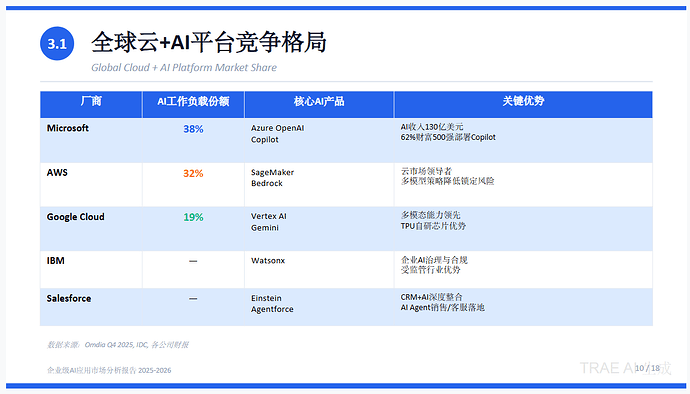Screen dimensions: 690x394
Task: Click the 19% share value
Action: pyautogui.click(x=193, y=217)
